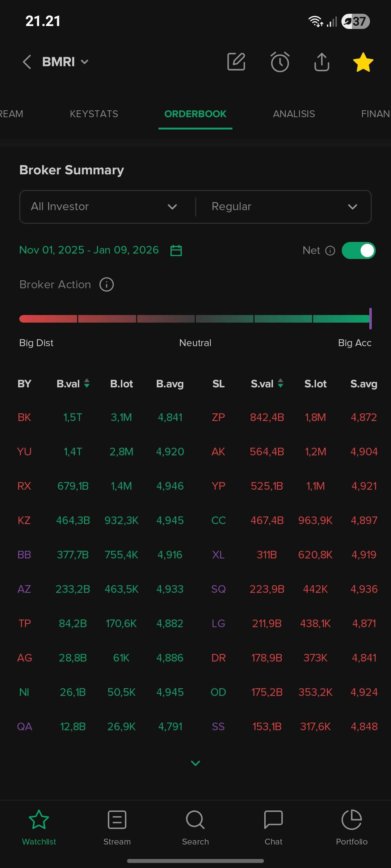Viewport: 391px width, 868px height.
Task: Sort by B.val column arrows
Action: coord(87,383)
